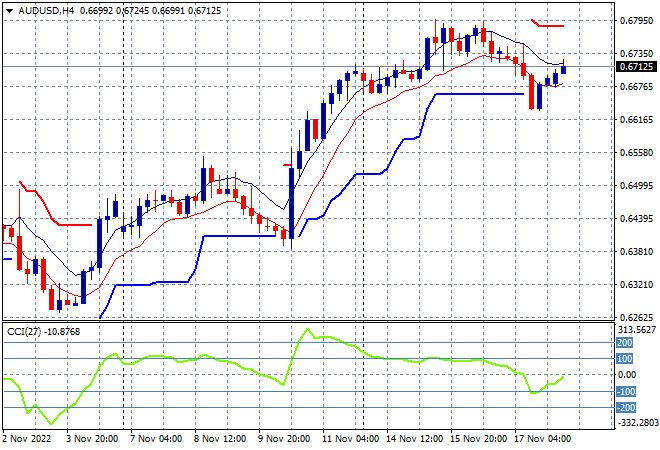The height and width of the screenshot is (450, 660).
Task: Click the 0.67950 price scale value
Action: [636, 20]
